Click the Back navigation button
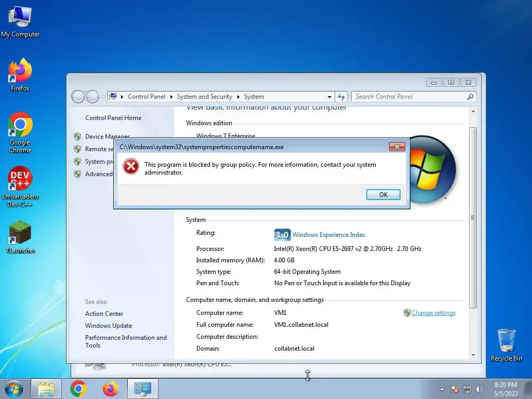532x399 pixels. coord(78,97)
